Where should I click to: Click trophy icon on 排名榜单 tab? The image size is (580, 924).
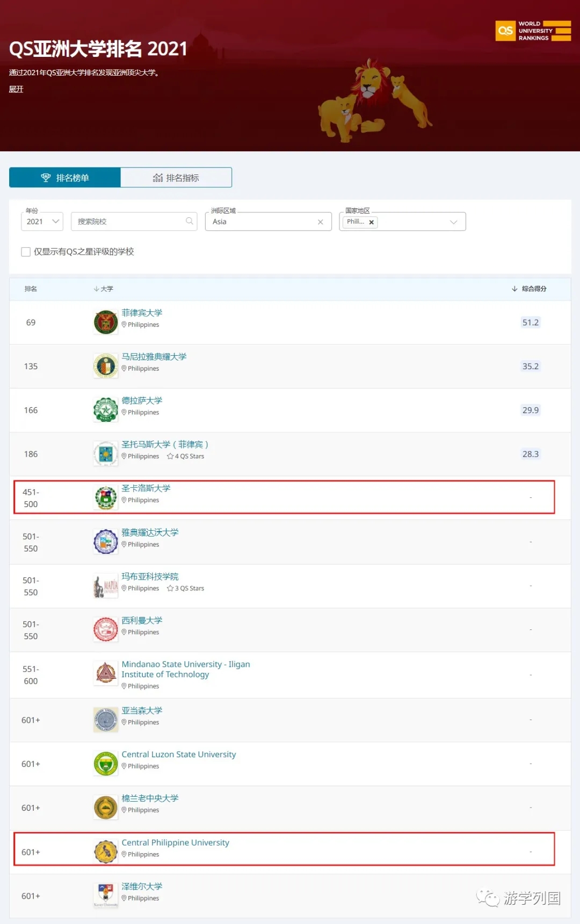click(x=46, y=178)
